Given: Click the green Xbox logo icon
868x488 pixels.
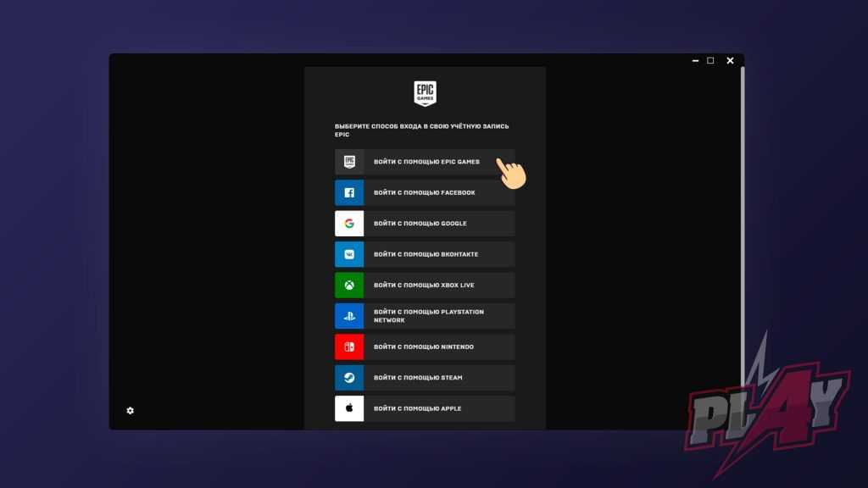Looking at the screenshot, I should coord(349,286).
